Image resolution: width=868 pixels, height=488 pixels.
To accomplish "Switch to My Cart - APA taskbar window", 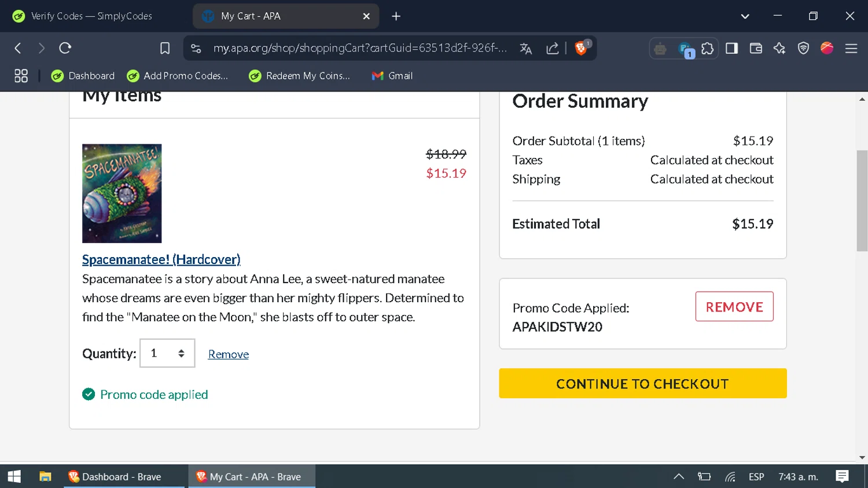I will tap(252, 476).
